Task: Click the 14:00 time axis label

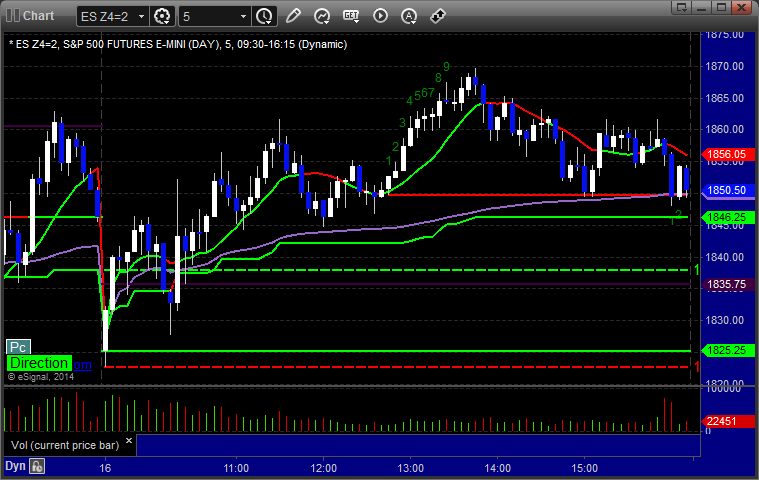Action: [498, 468]
